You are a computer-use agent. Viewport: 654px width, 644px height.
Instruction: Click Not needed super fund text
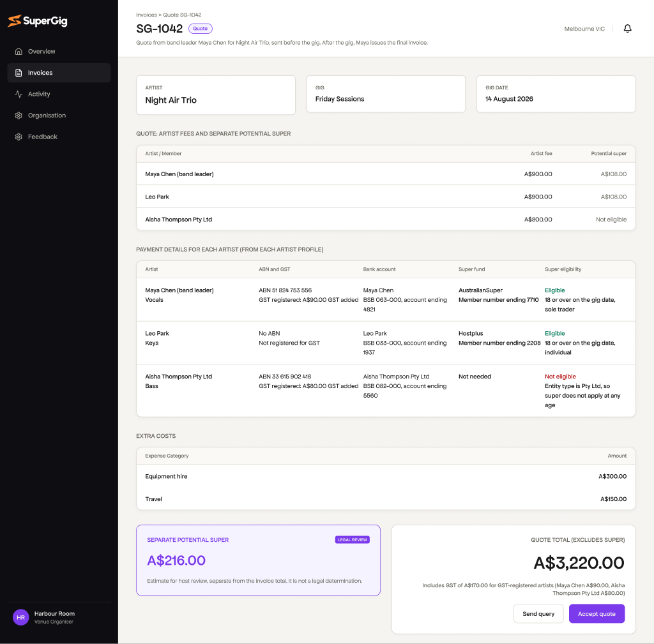click(475, 377)
